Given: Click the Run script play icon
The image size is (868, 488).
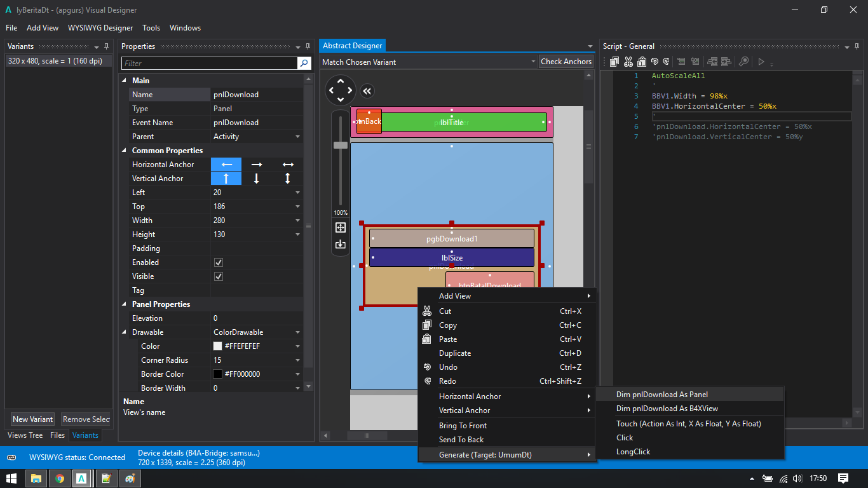Looking at the screenshot, I should point(761,62).
